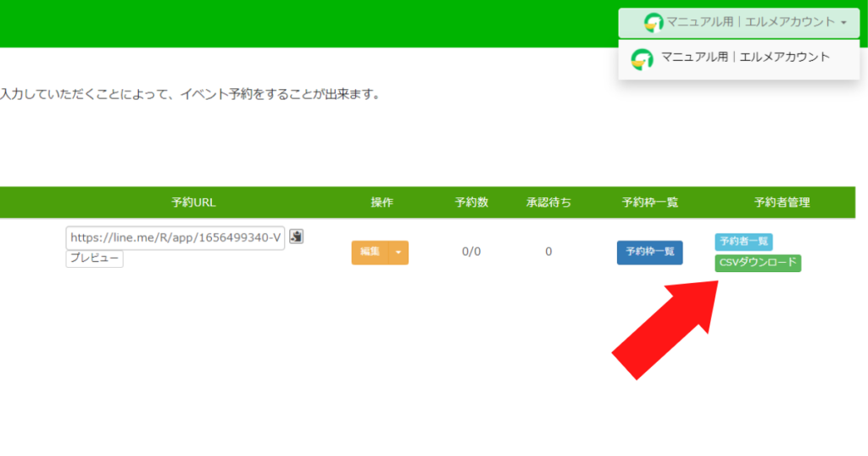Screen dimensions: 868x456
Task: Open the プレビュー preview button
Action: tap(95, 259)
